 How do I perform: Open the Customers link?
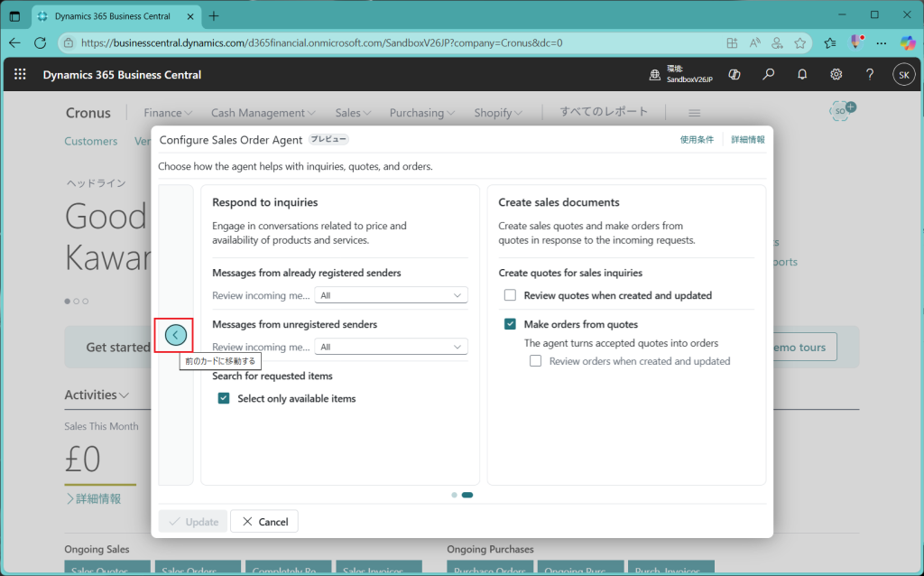click(x=91, y=141)
